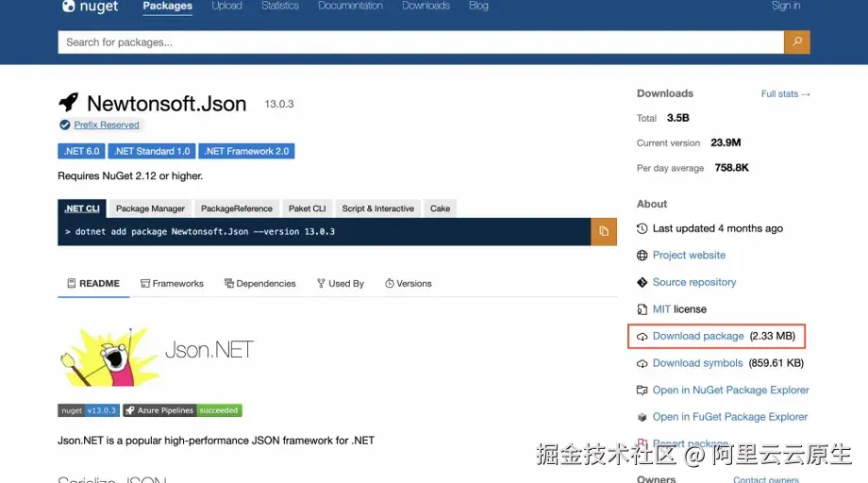Click the .NET 6.0 framework badge
This screenshot has height=483, width=868.
pyautogui.click(x=81, y=151)
